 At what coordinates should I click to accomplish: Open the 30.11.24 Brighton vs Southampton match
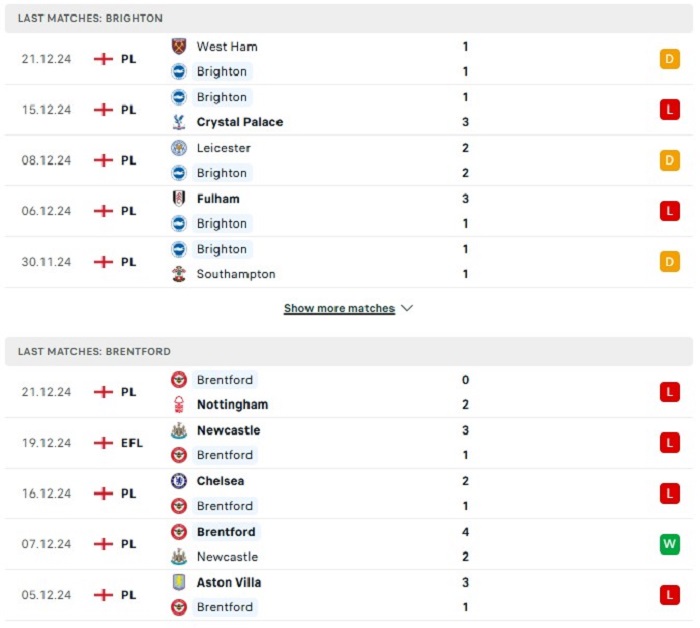pyautogui.click(x=349, y=262)
